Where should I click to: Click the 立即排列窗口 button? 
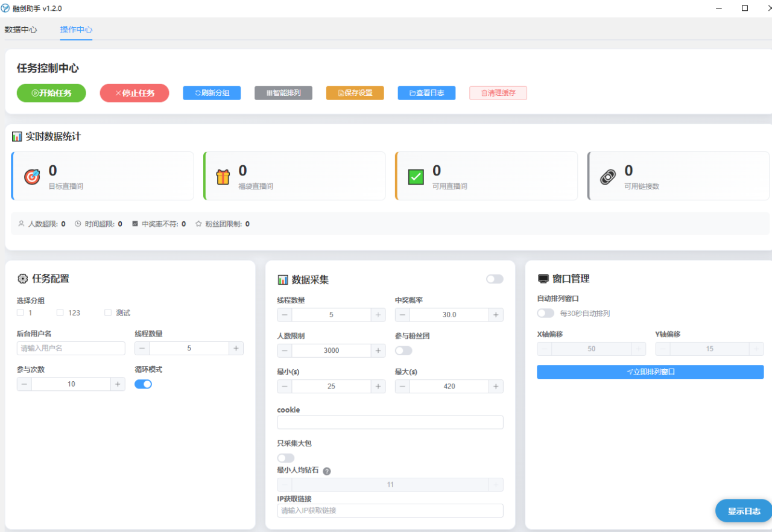pyautogui.click(x=650, y=372)
